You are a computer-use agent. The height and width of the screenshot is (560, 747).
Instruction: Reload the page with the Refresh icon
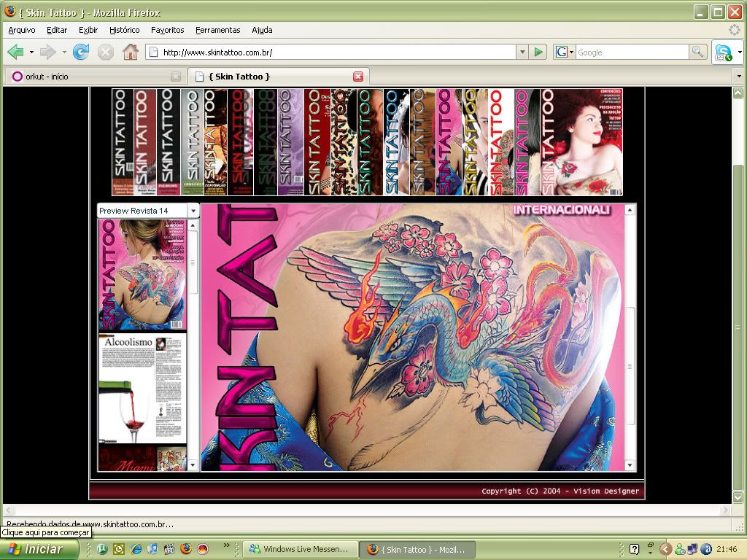click(x=80, y=52)
